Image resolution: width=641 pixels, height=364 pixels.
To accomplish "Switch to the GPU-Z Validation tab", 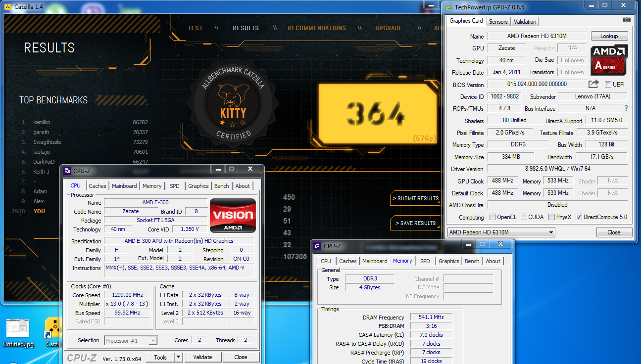I will coord(525,22).
